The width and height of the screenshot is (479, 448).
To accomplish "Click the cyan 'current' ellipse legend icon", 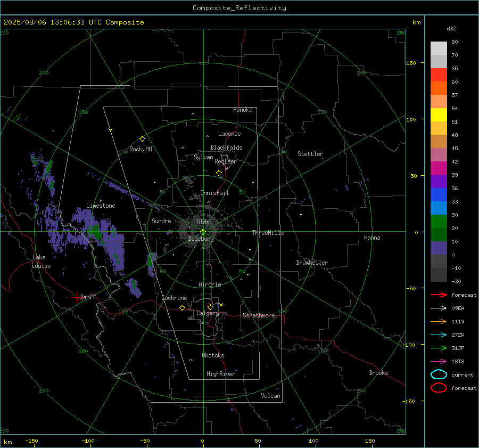I will 439,374.
